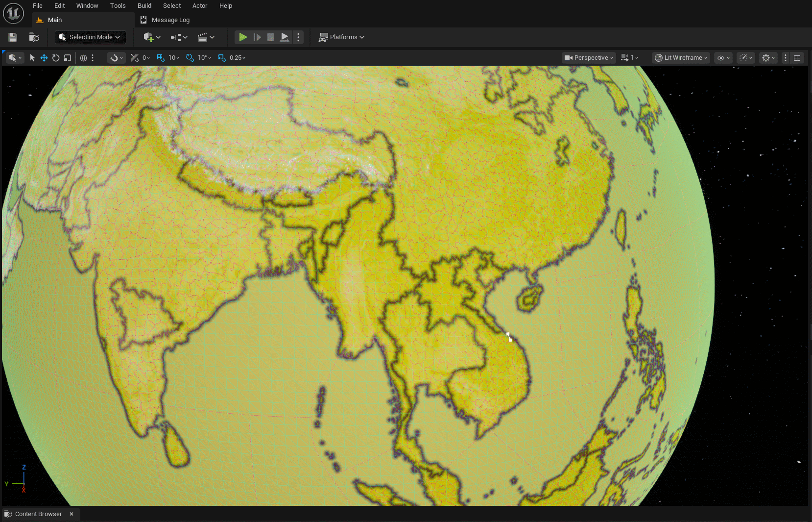
Task: Click the Eject from player button
Action: tap(285, 37)
